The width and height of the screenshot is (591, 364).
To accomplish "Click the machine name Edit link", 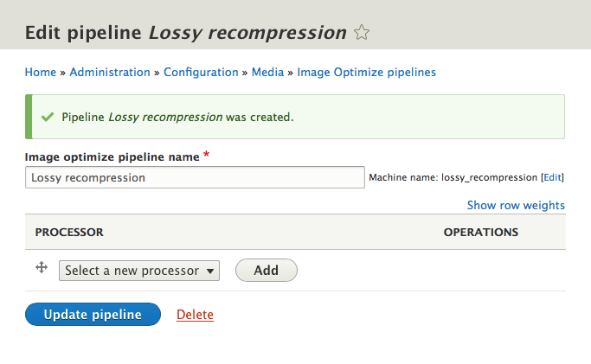I will [552, 177].
